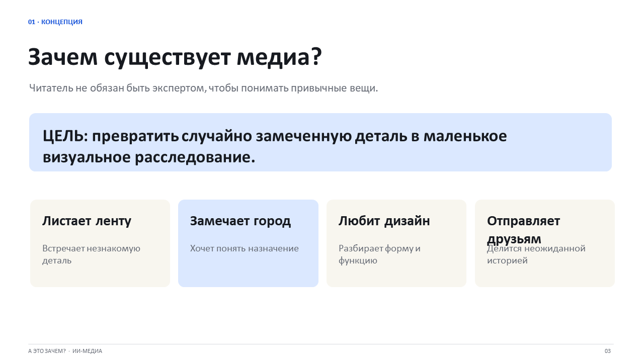This screenshot has height=362, width=644.
Task: Select the text "Хочет понять назначение"
Action: [245, 248]
